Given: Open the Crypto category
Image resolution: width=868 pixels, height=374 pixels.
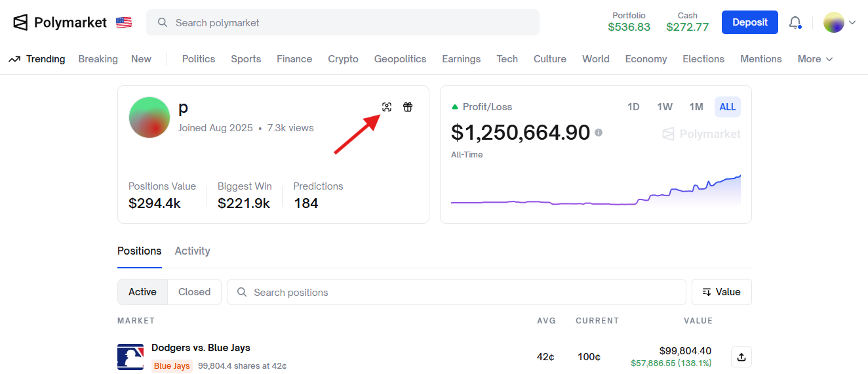Looking at the screenshot, I should click(343, 59).
